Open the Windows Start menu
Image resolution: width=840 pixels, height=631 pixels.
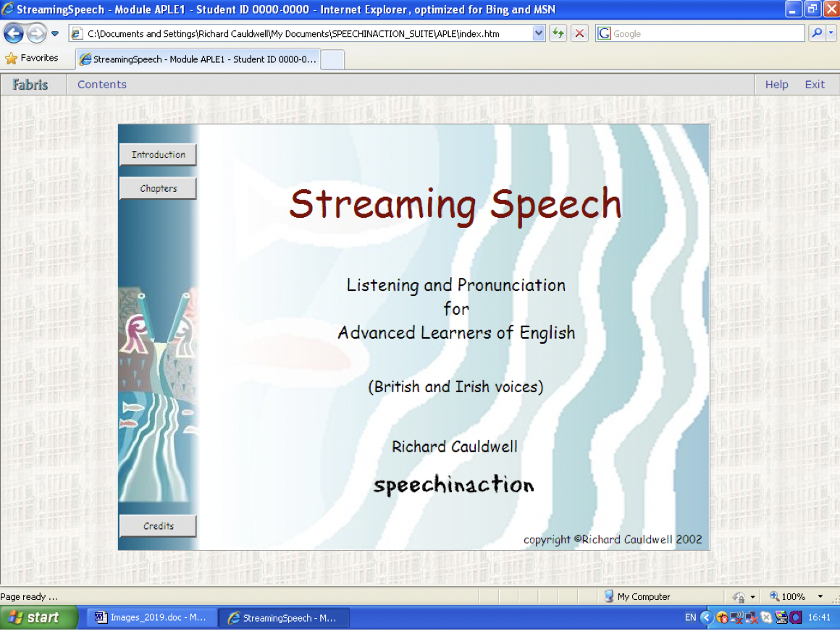[x=38, y=618]
